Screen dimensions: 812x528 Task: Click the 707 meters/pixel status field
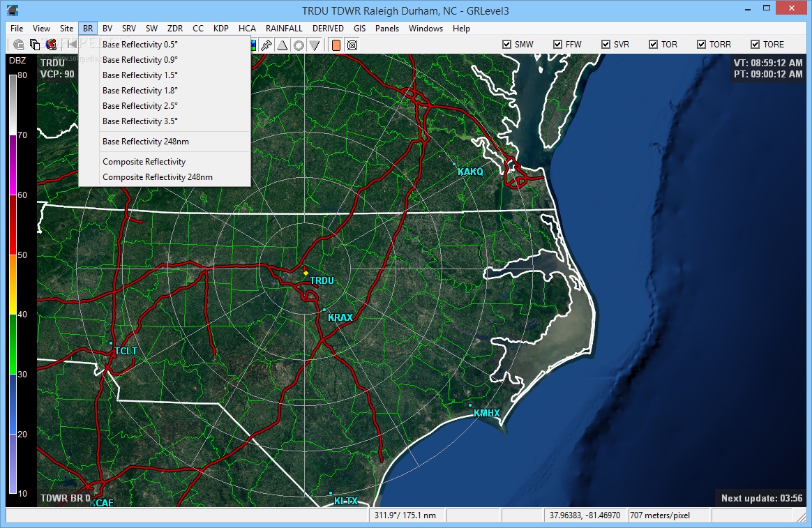click(x=669, y=515)
